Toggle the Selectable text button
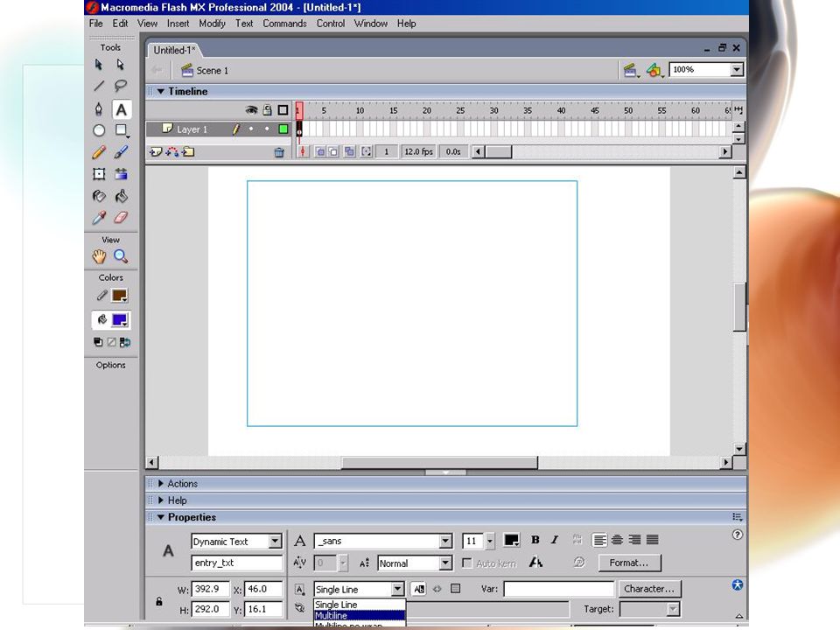 coord(419,589)
